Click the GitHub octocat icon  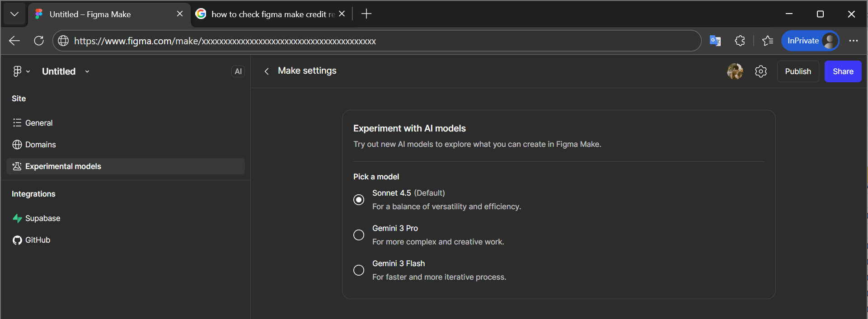click(x=17, y=240)
